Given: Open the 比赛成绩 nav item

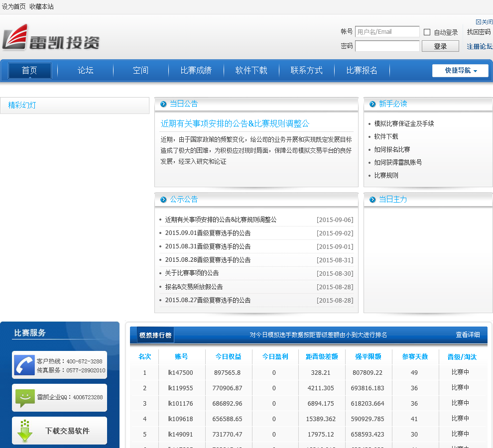Looking at the screenshot, I should point(196,70).
